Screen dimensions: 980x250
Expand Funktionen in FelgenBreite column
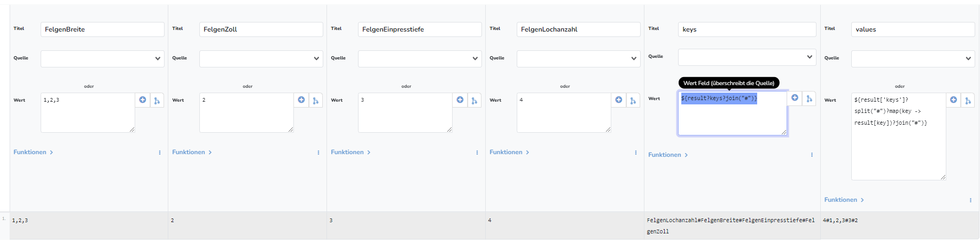(33, 152)
